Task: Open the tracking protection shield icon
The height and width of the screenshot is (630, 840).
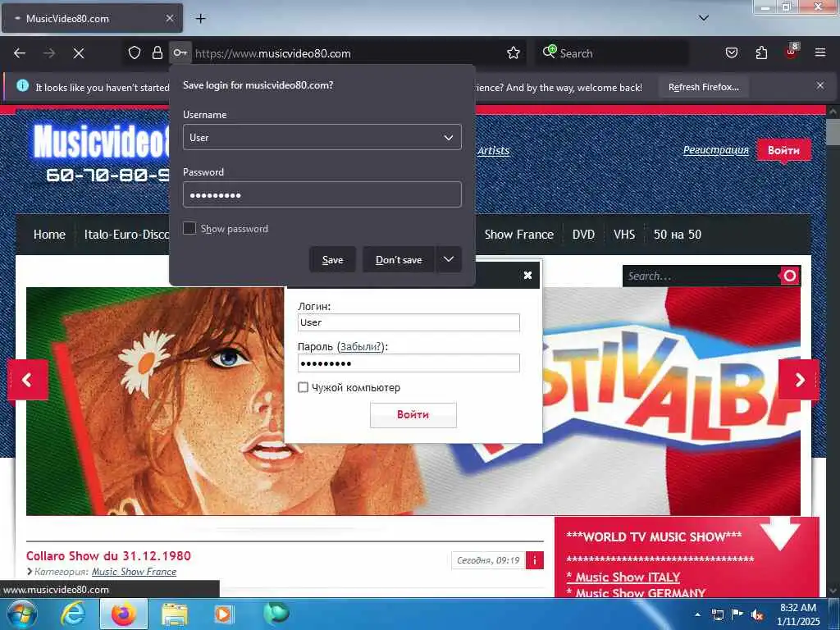Action: click(x=135, y=52)
